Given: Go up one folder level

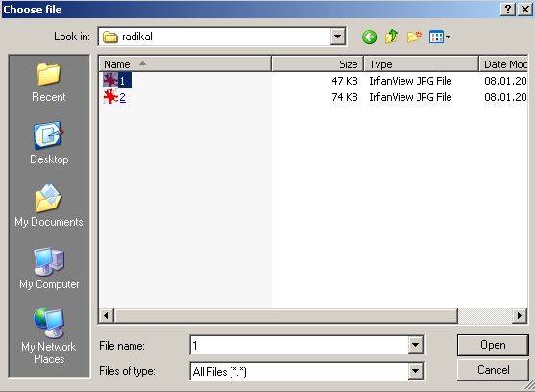Looking at the screenshot, I should 392,37.
